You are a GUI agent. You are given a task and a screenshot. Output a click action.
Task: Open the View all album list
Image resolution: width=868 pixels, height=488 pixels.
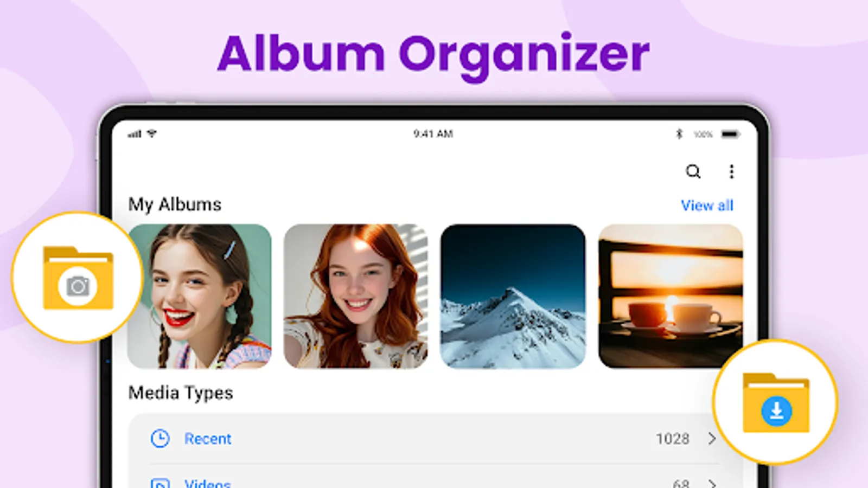click(707, 205)
